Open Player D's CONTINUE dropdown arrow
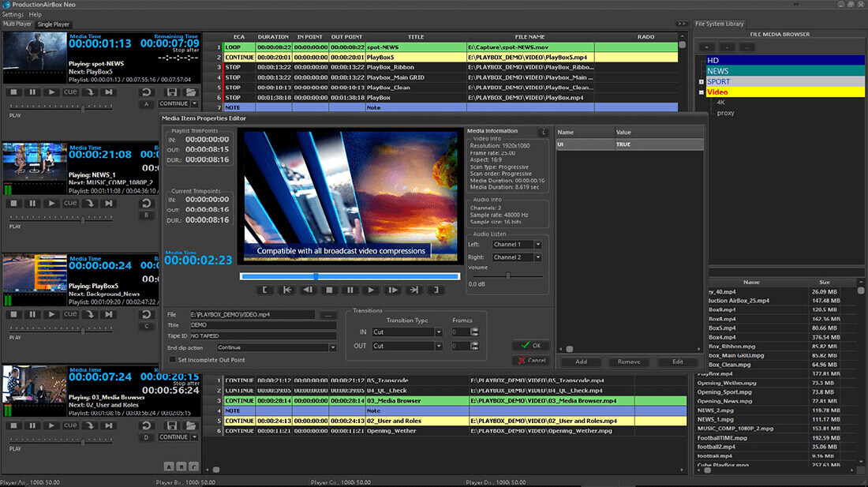The height and width of the screenshot is (487, 868). pyautogui.click(x=195, y=436)
